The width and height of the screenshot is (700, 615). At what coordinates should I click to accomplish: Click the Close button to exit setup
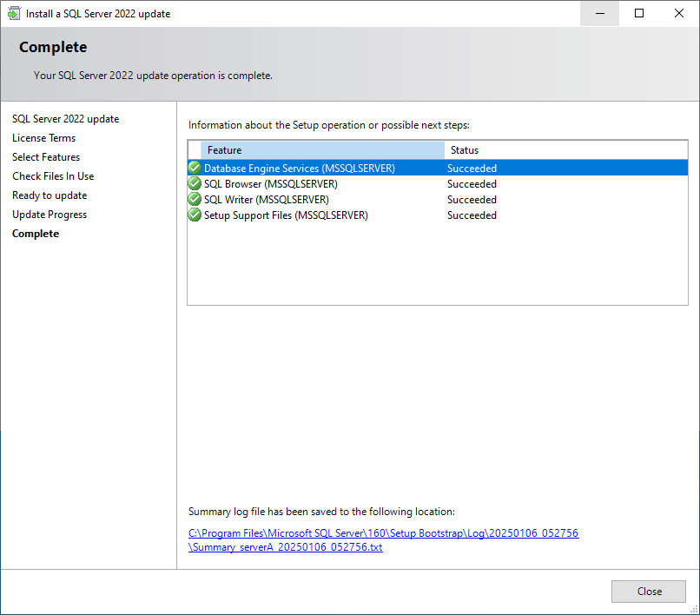[x=648, y=592]
